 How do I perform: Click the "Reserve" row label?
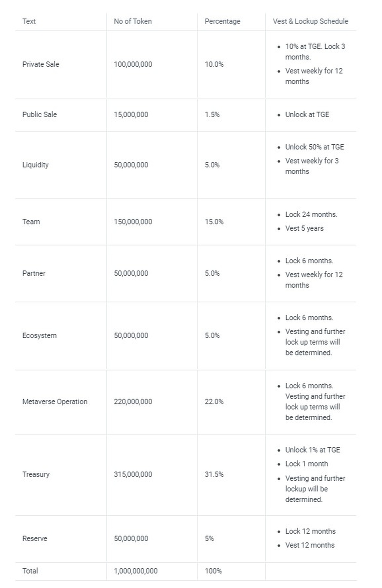35,539
